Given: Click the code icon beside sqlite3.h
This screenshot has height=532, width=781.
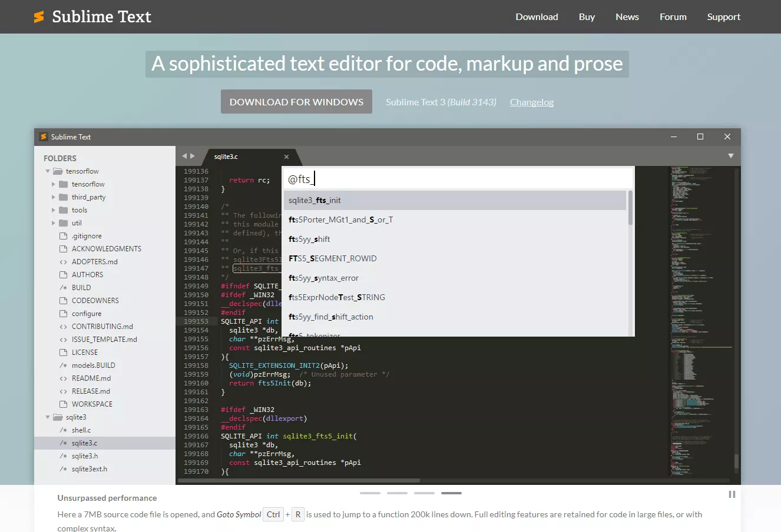Looking at the screenshot, I should pyautogui.click(x=64, y=456).
